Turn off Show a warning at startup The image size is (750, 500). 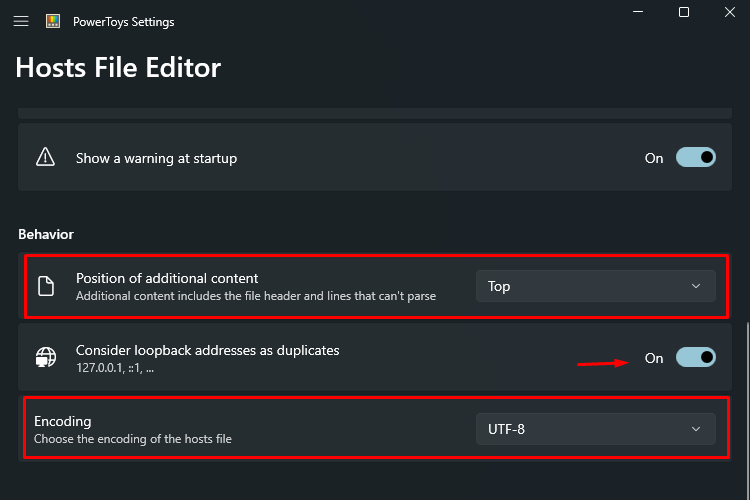695,157
